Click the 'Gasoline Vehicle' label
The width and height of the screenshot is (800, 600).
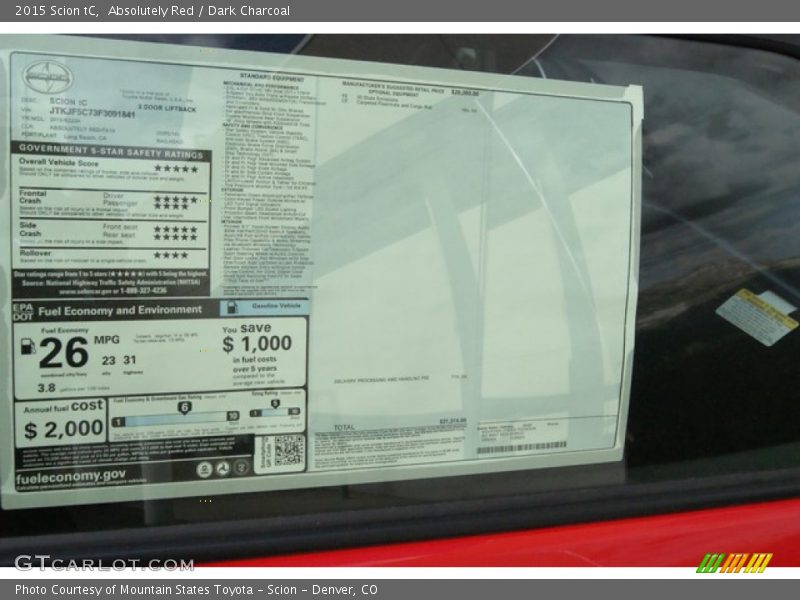pyautogui.click(x=276, y=306)
